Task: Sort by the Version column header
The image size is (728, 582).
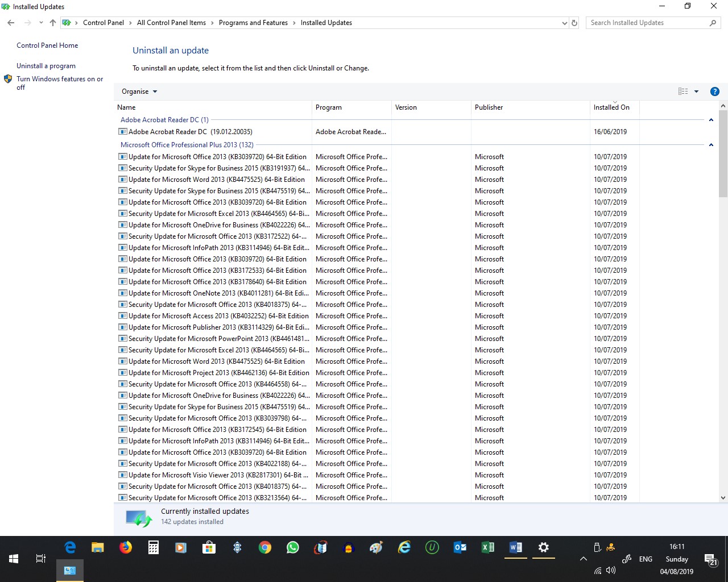Action: coord(431,107)
